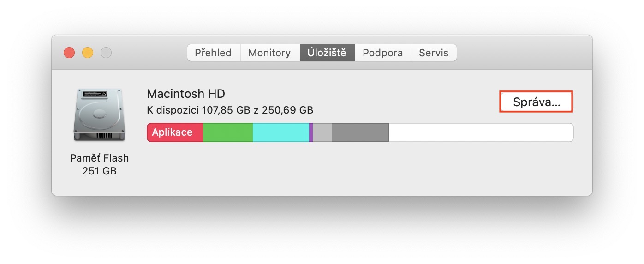Click the light gray storage bar segment
The image size is (644, 264).
(322, 132)
